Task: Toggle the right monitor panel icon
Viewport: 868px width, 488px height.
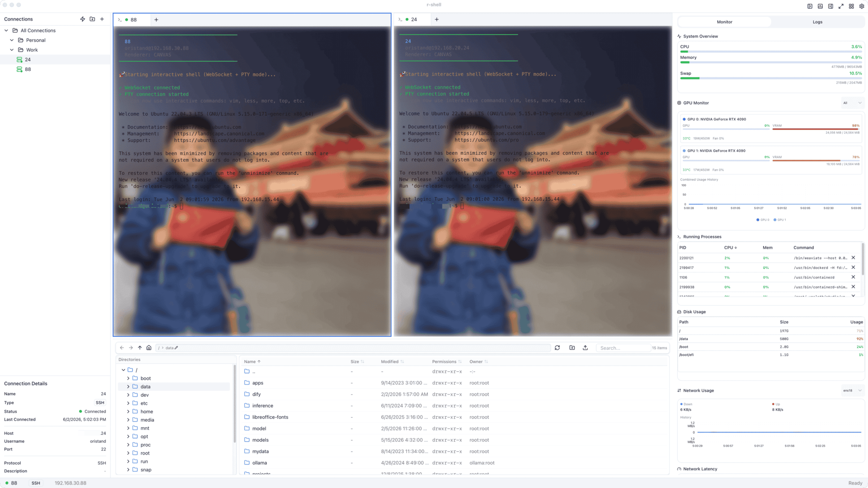Action: 831,6
